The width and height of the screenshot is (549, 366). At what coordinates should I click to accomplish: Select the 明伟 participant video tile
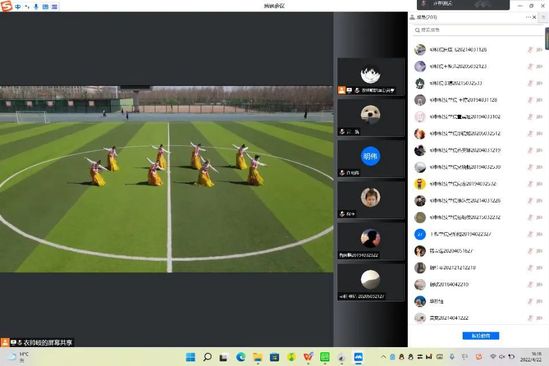coord(371,159)
